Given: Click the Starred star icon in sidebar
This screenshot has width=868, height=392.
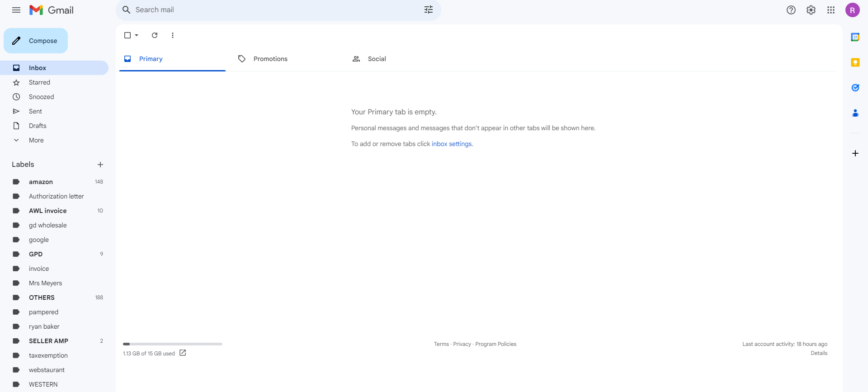Looking at the screenshot, I should (x=16, y=82).
